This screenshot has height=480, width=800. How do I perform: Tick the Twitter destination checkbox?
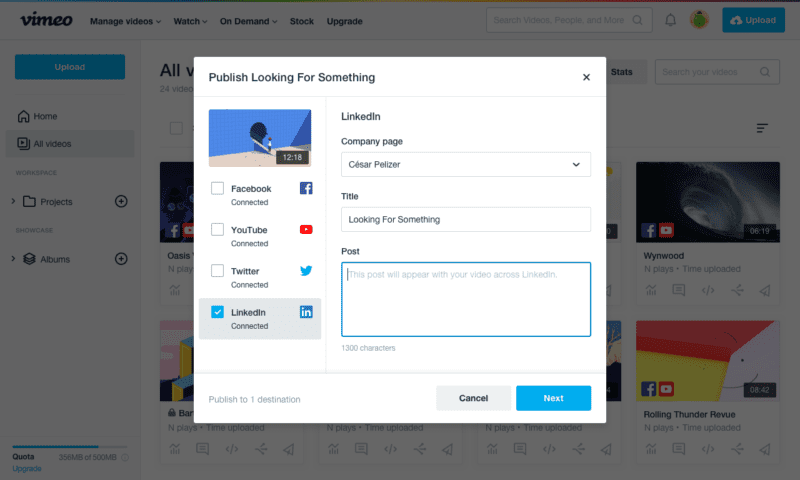217,271
